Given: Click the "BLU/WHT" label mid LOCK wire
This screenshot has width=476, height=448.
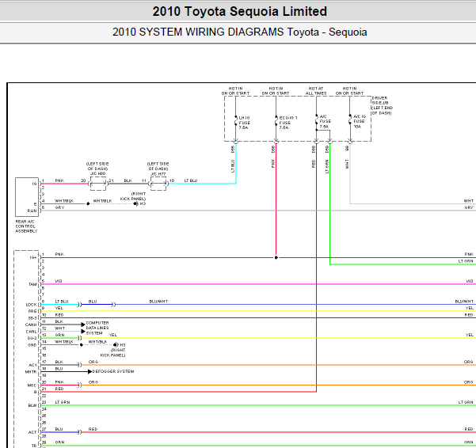Looking at the screenshot, I should tap(158, 302).
